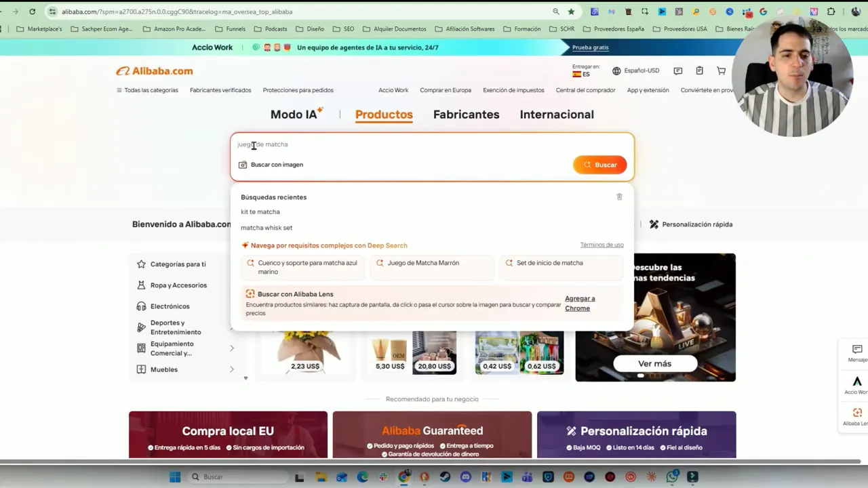
Task: Click the Compra local EU banner
Action: 228,434
